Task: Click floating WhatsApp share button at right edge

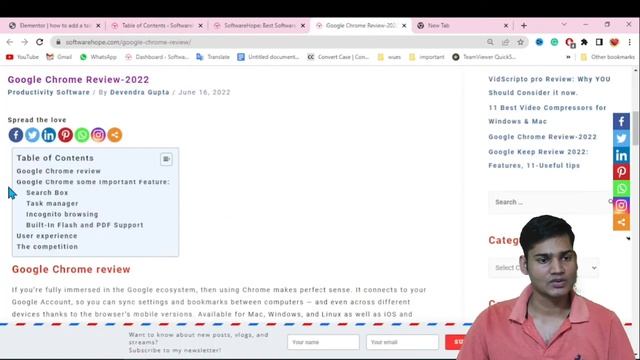Action: click(621, 189)
